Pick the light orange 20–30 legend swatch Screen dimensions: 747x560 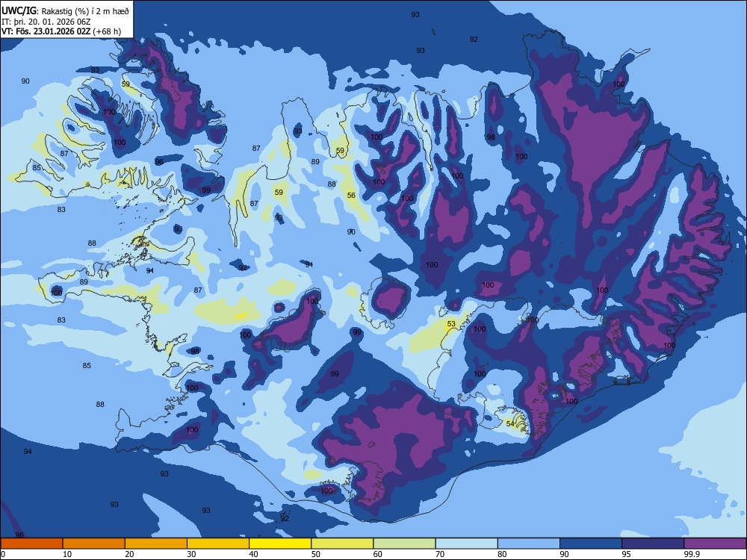[x=156, y=544]
